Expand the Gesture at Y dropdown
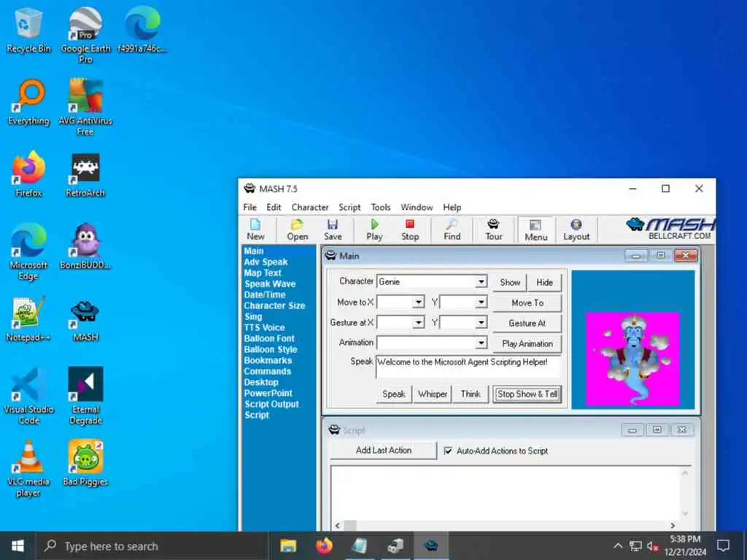747x560 pixels. point(481,322)
